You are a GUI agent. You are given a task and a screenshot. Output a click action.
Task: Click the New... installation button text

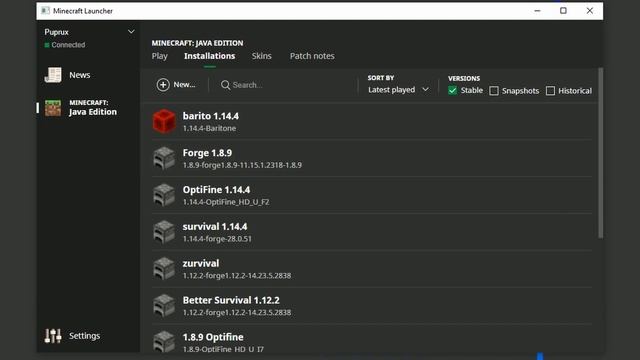click(x=184, y=84)
